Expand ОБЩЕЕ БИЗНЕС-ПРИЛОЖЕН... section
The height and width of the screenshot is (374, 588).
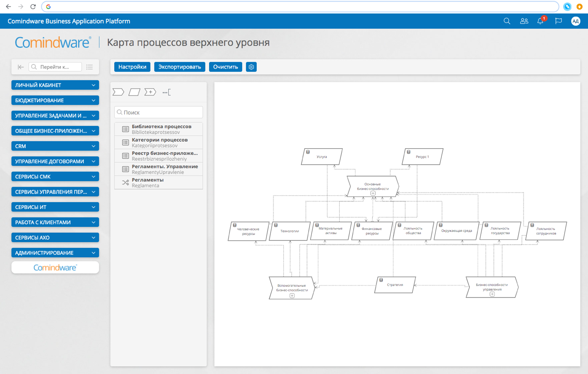pyautogui.click(x=55, y=131)
